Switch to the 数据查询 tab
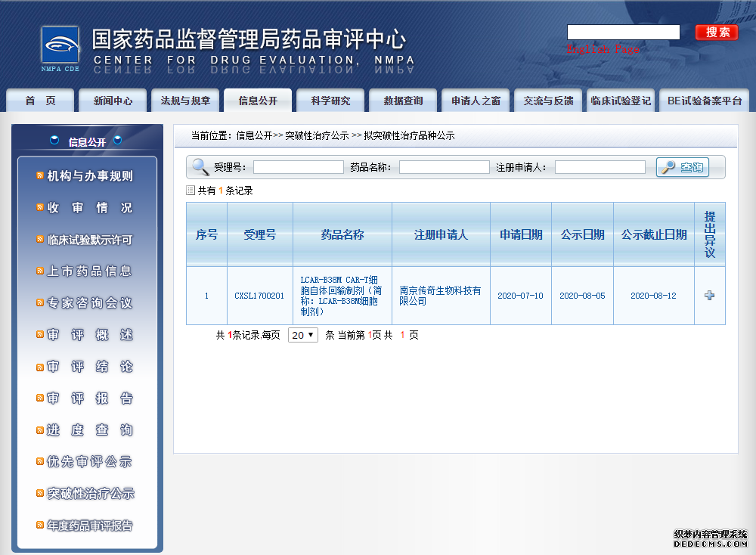 coord(402,99)
